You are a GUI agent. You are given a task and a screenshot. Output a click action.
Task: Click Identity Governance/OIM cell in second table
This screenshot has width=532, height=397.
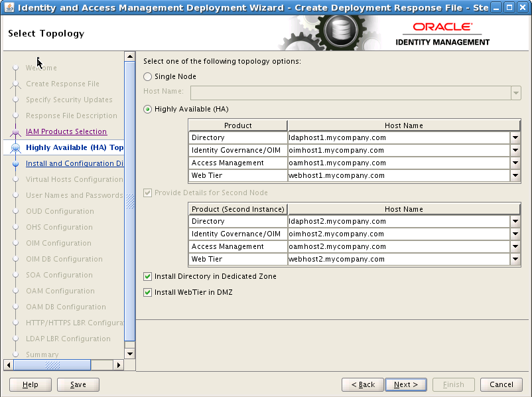pos(238,234)
